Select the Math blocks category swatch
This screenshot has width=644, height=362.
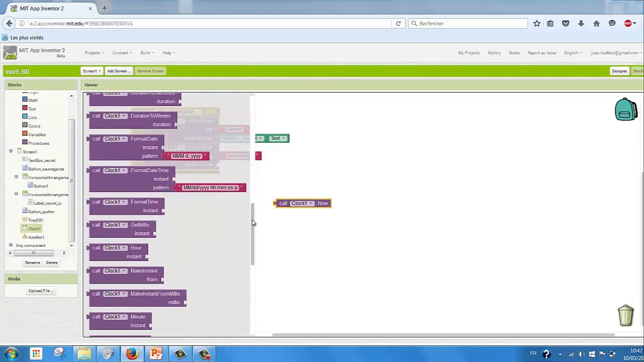(x=25, y=100)
